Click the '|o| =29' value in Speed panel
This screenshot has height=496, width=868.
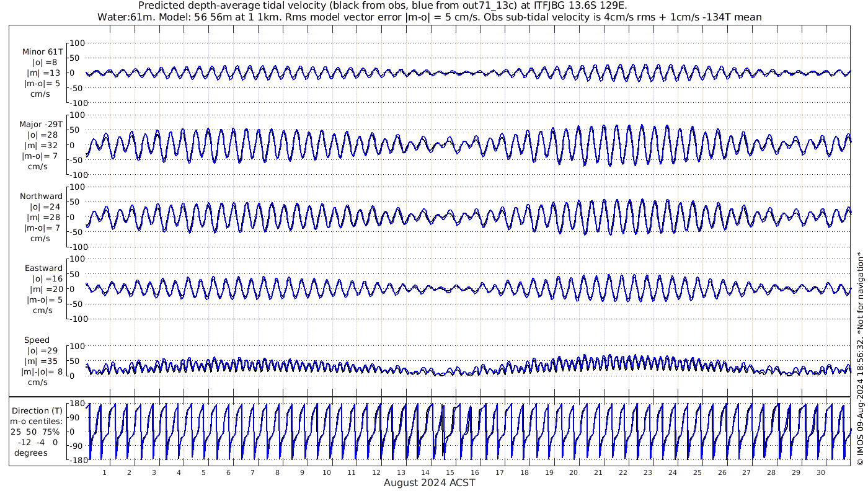click(x=42, y=350)
